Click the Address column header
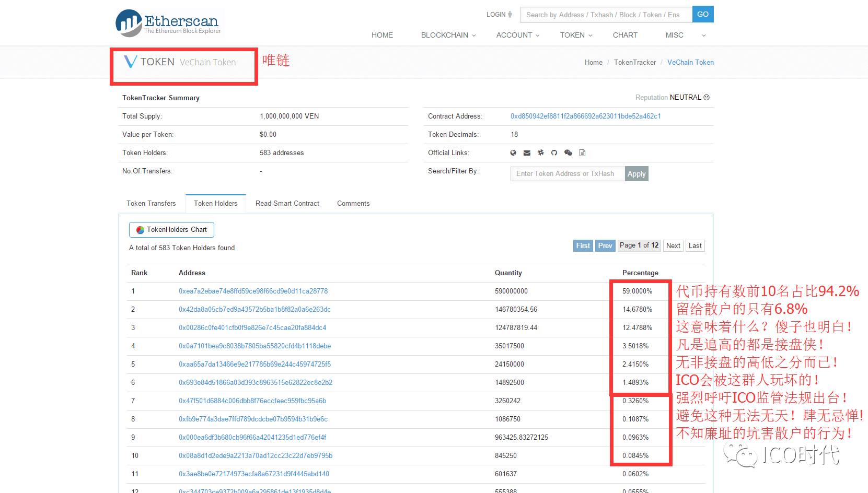This screenshot has height=493, width=868. pos(192,273)
